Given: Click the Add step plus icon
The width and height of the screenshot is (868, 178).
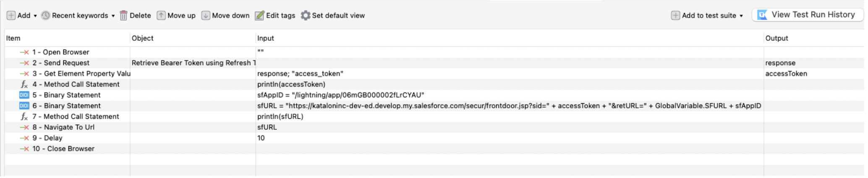Looking at the screenshot, I should coord(11,16).
